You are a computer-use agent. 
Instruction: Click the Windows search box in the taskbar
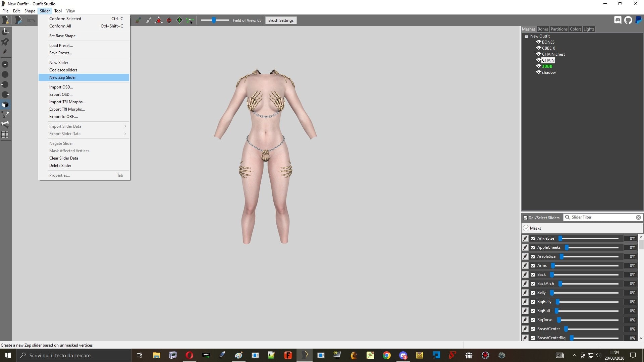(x=74, y=355)
